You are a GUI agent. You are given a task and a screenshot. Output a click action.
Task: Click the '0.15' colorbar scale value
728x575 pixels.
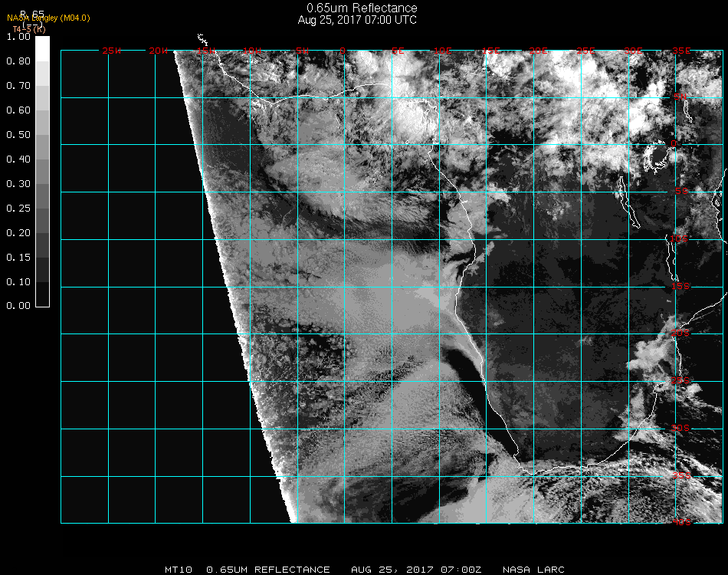click(18, 258)
